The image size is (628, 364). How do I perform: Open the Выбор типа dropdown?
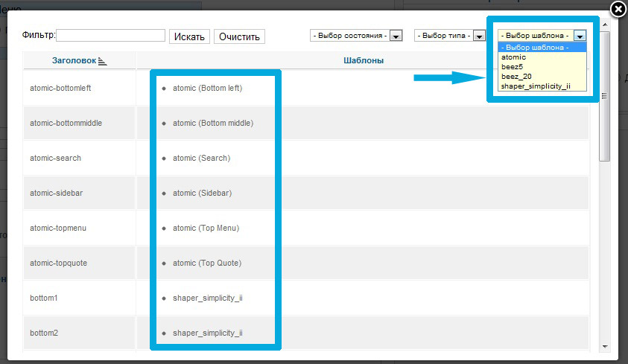tap(479, 36)
